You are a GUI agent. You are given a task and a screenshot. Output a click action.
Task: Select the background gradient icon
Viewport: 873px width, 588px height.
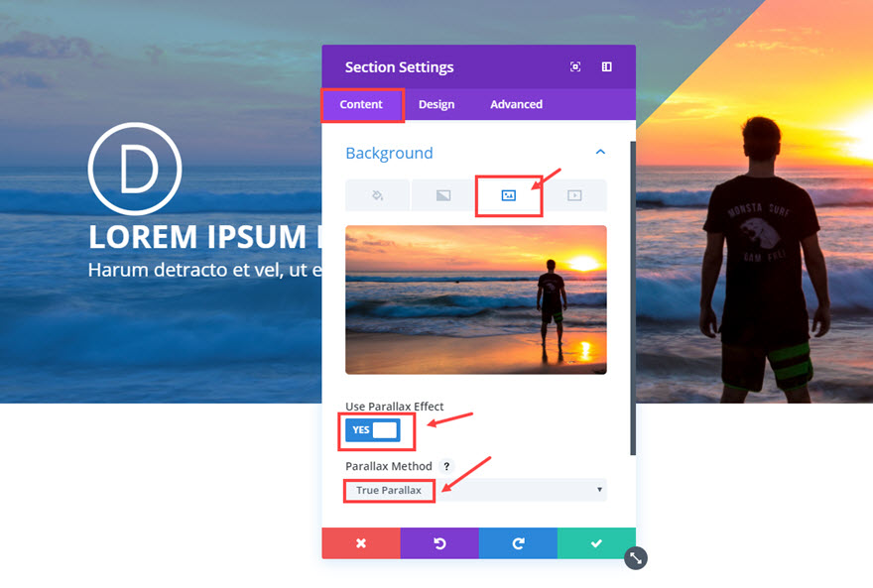tap(443, 195)
